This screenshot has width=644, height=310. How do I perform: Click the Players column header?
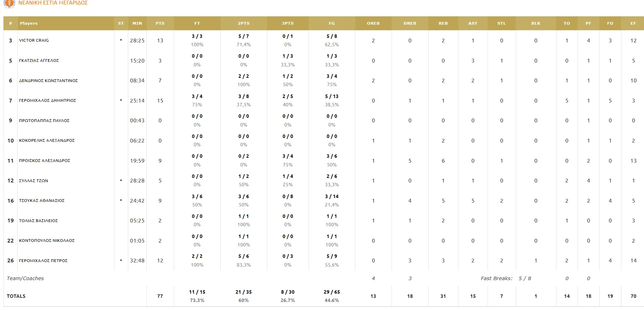[29, 23]
